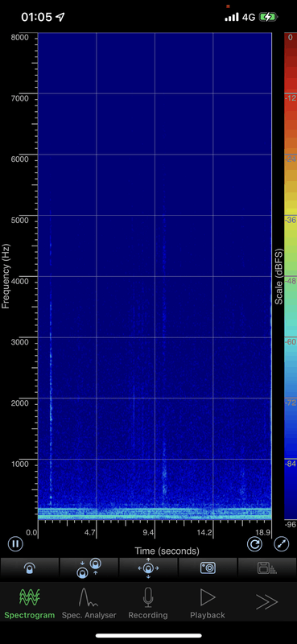Capture a screenshot with the camera icon

(x=208, y=568)
